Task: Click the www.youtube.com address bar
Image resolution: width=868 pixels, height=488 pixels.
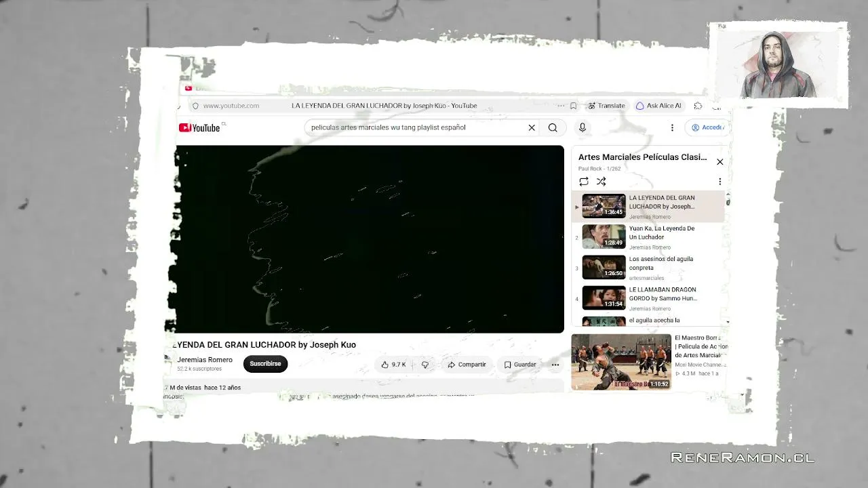Action: [231, 106]
